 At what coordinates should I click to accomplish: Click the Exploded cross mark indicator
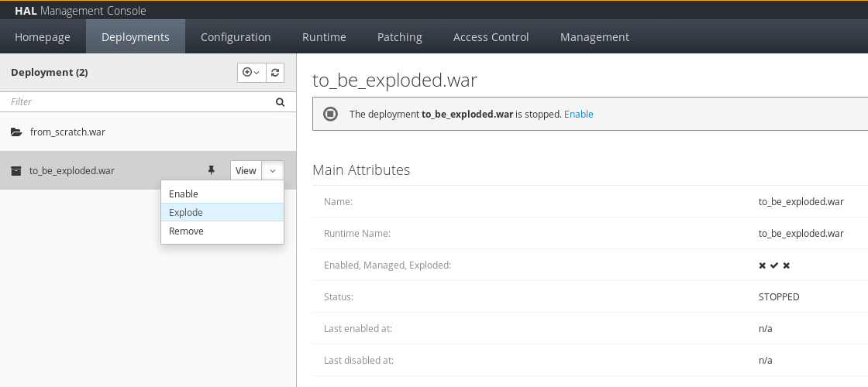786,265
